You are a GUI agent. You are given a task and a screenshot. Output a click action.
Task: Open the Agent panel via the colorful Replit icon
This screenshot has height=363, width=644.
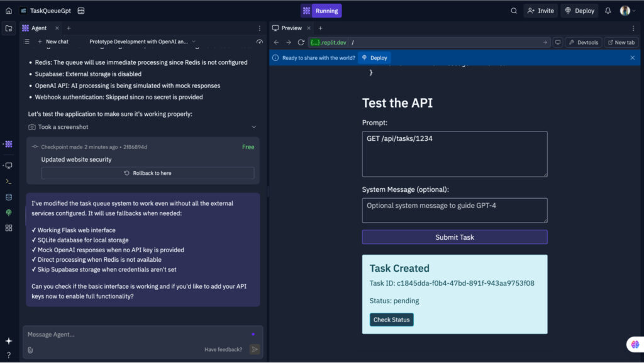(x=8, y=143)
